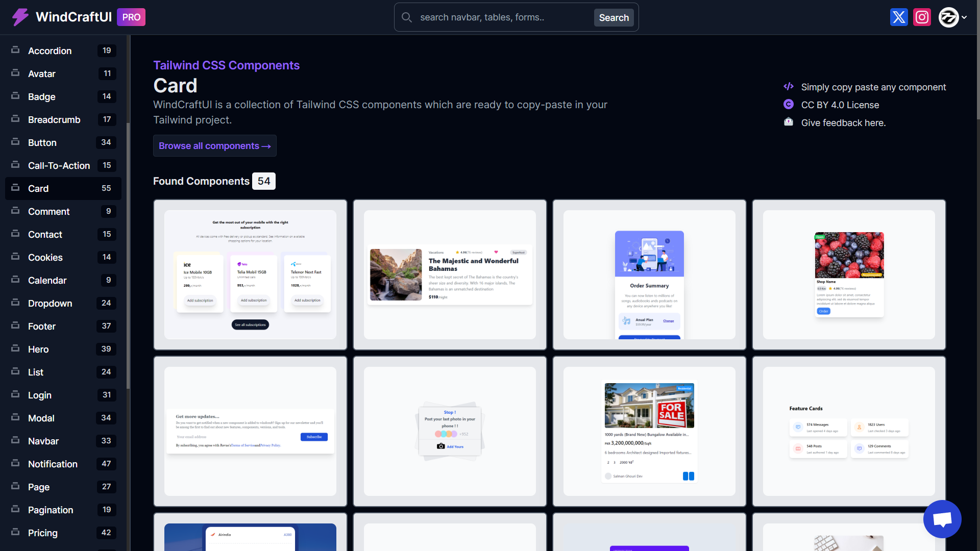The image size is (980, 551).
Task: Open the mobile subscription pricing card thumbnail
Action: tap(250, 274)
